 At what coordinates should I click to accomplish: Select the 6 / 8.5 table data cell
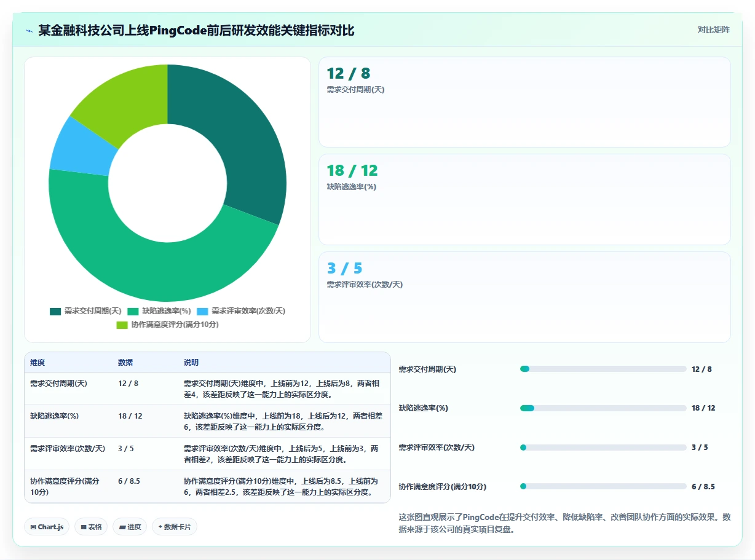pyautogui.click(x=145, y=486)
